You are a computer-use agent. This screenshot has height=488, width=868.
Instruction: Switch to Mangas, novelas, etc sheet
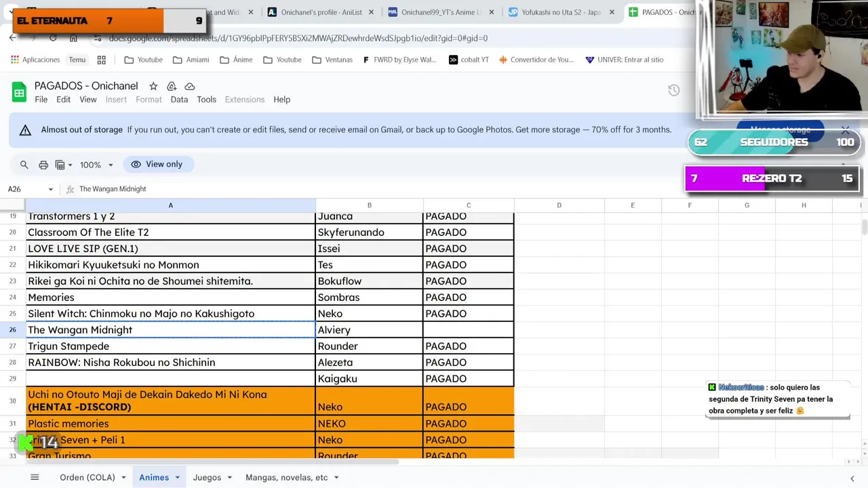[287, 477]
